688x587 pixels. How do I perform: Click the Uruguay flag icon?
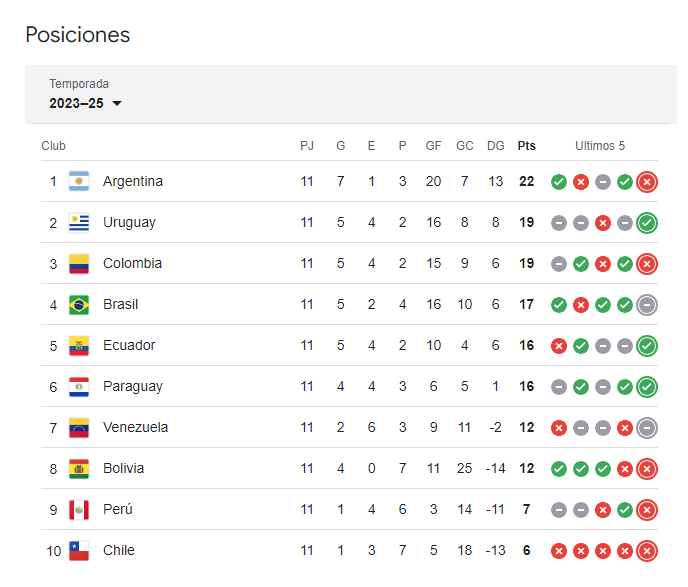(79, 223)
